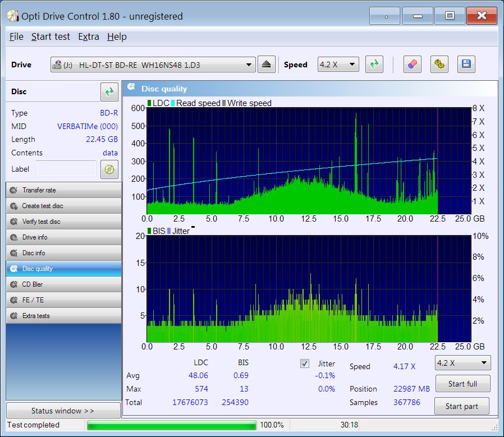Screen dimensions: 504x437
Task: Open the 4.2 X dropdown above Start full
Action: click(x=483, y=363)
